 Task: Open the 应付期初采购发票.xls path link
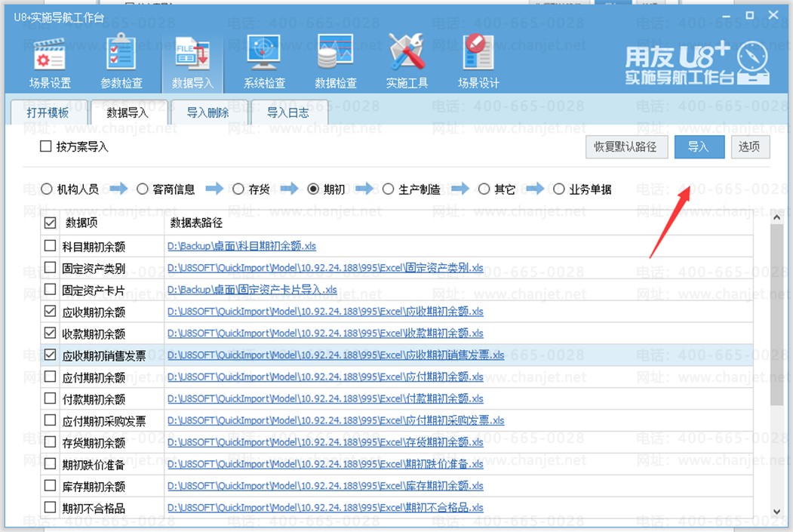pyautogui.click(x=336, y=420)
